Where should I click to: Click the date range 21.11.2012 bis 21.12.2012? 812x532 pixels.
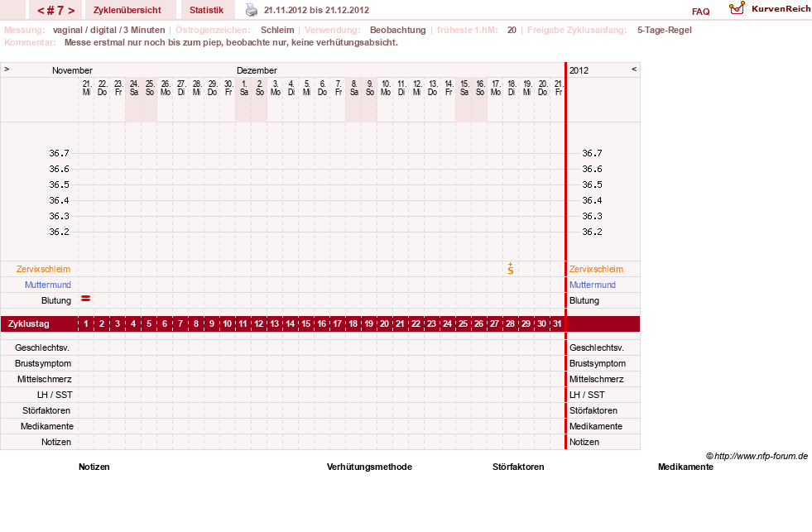tap(316, 10)
